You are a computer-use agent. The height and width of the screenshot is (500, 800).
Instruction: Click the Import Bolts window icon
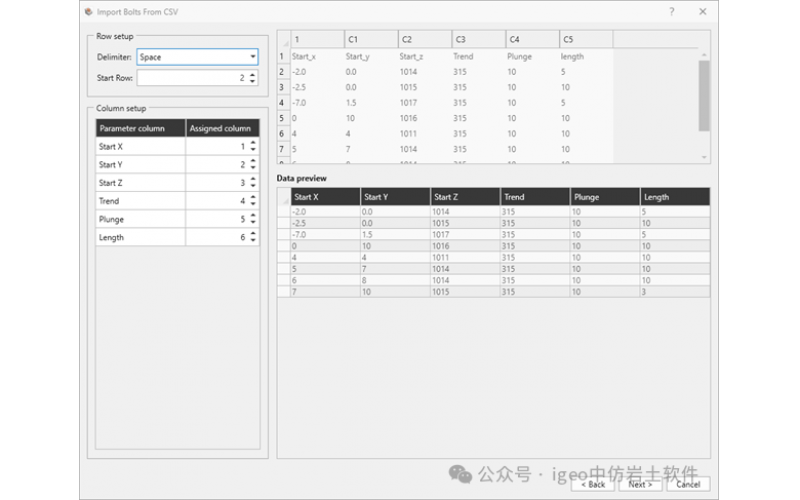[88, 12]
